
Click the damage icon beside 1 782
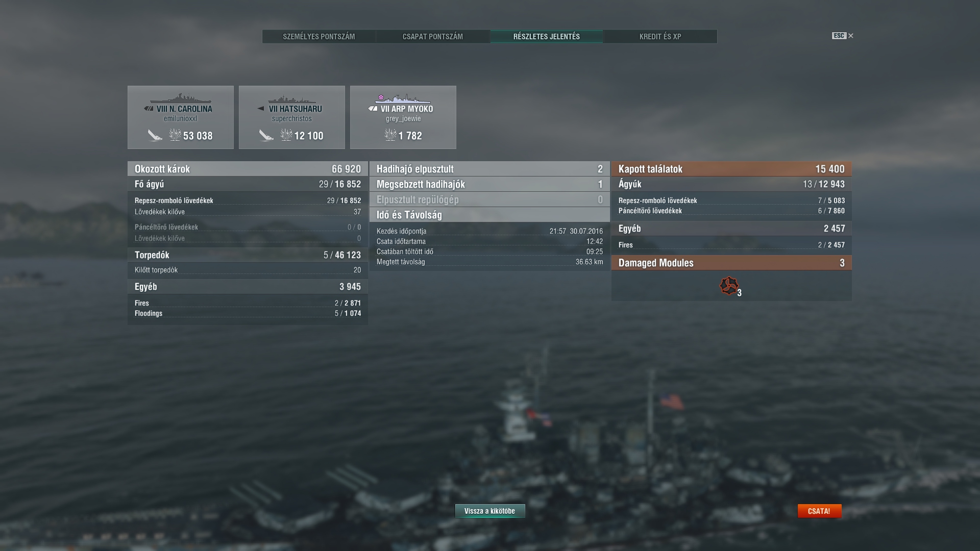(x=390, y=135)
